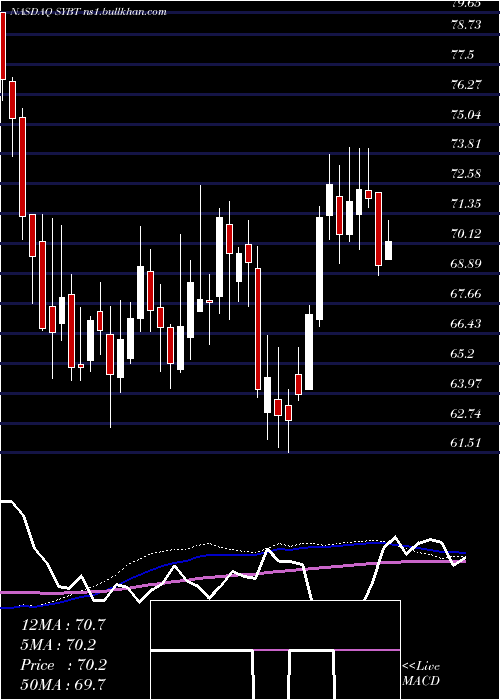Click the 77.5 price axis label

click(x=462, y=54)
